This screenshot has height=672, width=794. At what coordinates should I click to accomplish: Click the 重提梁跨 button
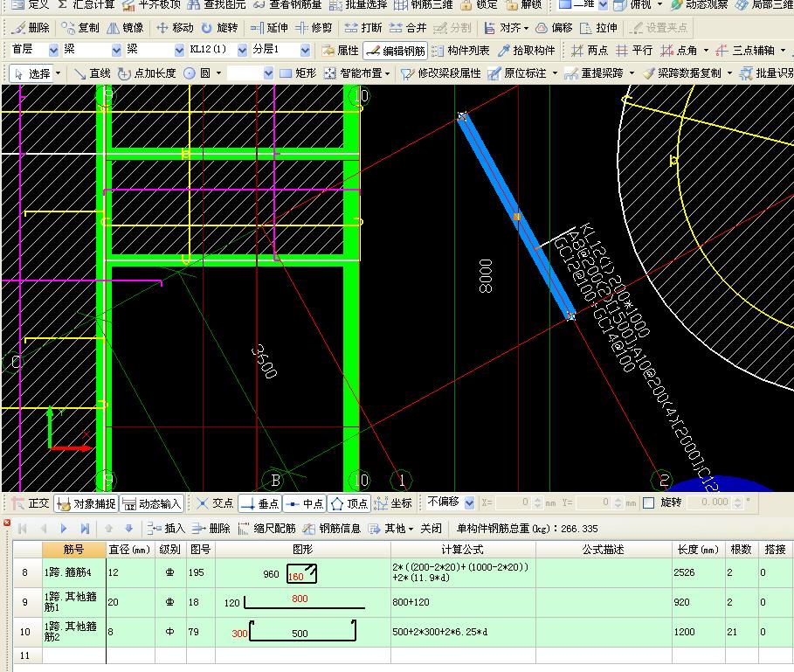tap(594, 73)
